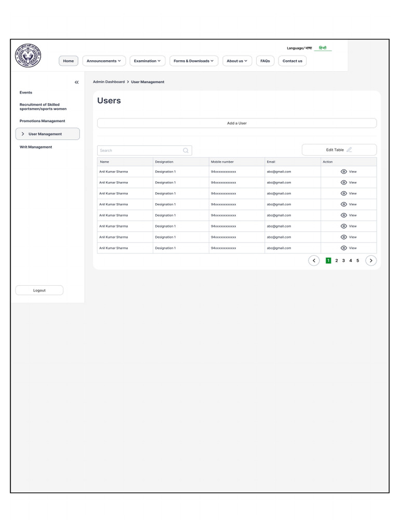This screenshot has width=399, height=532.
Task: Select Events in the sidebar
Action: click(x=26, y=92)
